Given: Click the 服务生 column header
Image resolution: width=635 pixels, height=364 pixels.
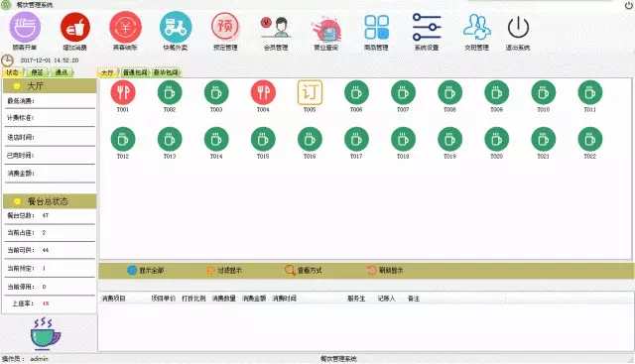Looking at the screenshot, I should 356,299.
